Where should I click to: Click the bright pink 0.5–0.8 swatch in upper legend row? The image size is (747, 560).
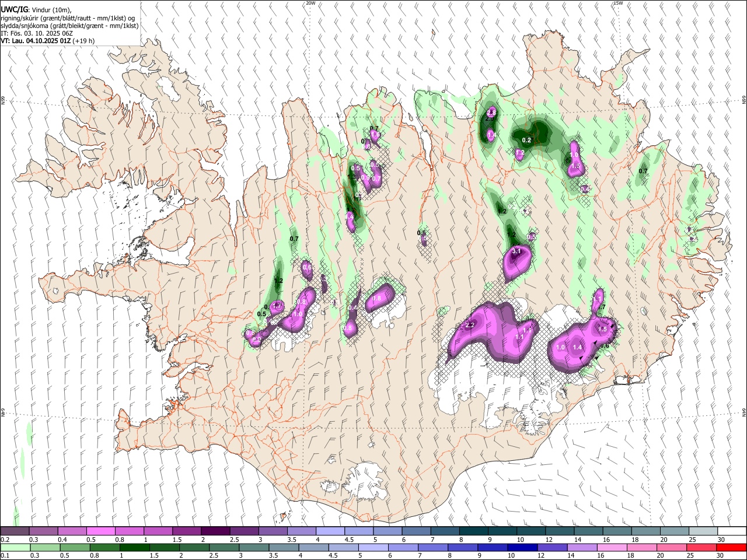point(100,531)
